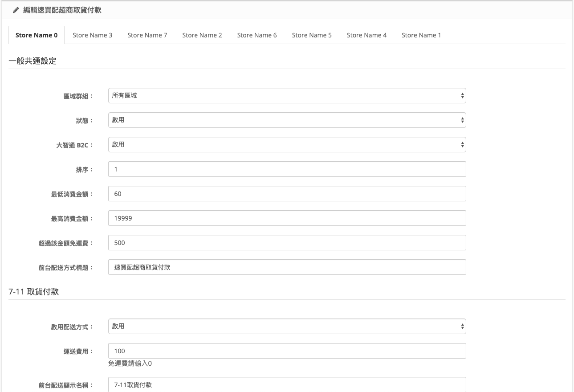Select the 超過該金額免運費 input field
Image resolution: width=574 pixels, height=392 pixels.
(287, 243)
